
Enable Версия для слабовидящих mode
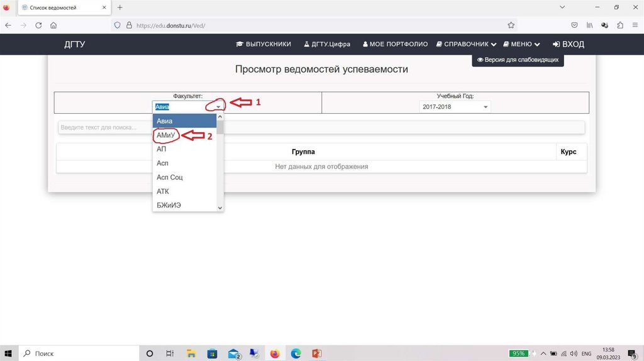pyautogui.click(x=518, y=60)
